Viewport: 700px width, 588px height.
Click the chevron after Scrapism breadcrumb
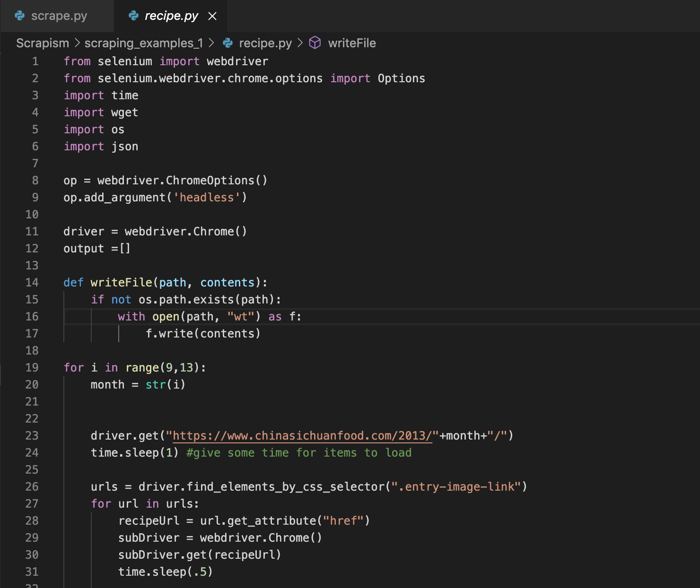click(x=77, y=43)
